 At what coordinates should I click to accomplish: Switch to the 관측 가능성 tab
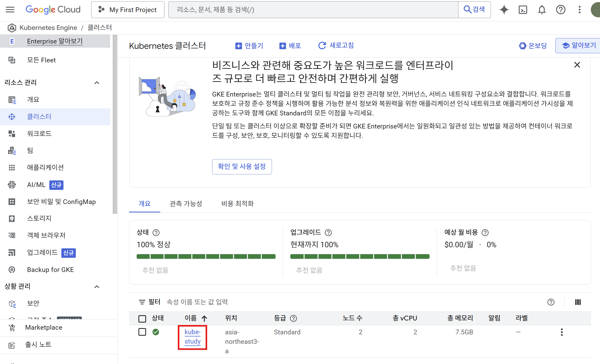pyautogui.click(x=186, y=204)
